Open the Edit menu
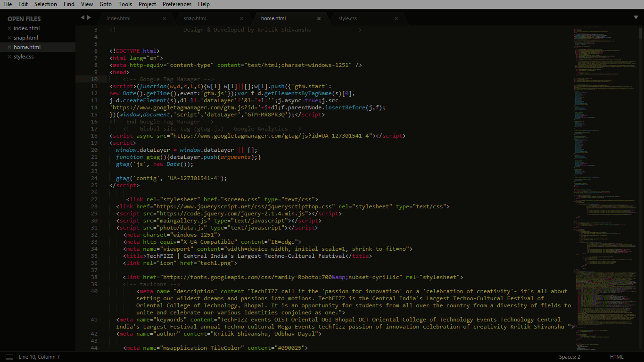Image resolution: width=644 pixels, height=362 pixels. point(23,4)
